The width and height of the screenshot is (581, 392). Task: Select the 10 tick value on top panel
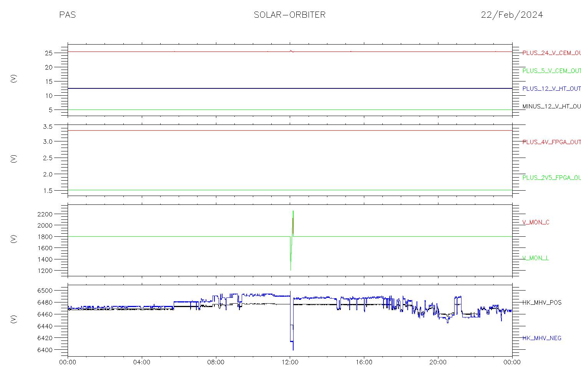(x=48, y=96)
